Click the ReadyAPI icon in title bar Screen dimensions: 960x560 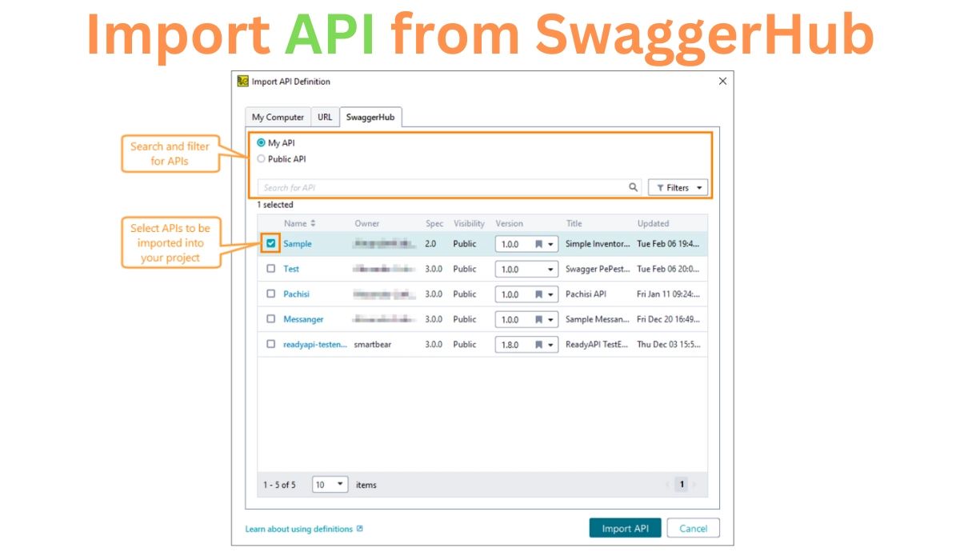[243, 82]
